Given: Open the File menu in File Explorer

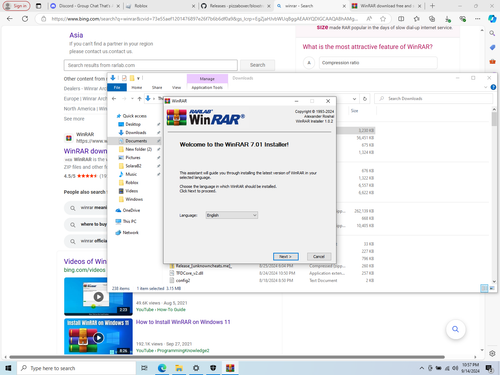Looking at the screenshot, I should [x=117, y=87].
